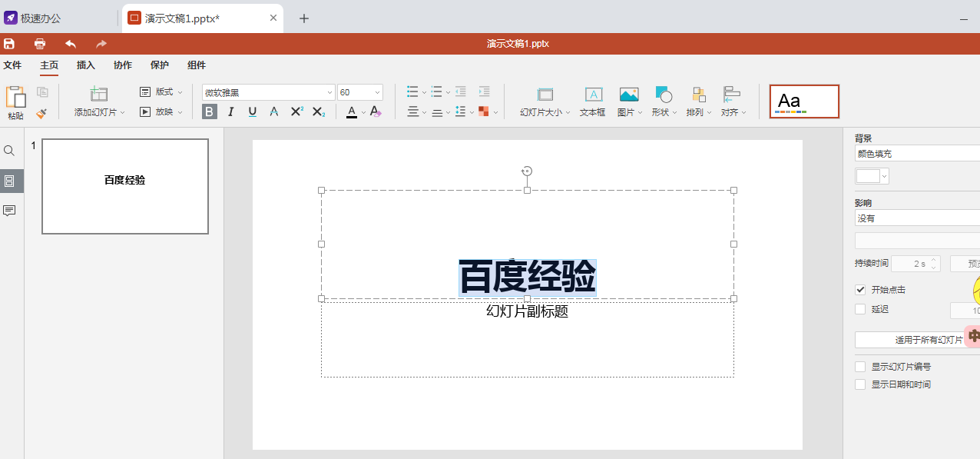
Task: Toggle Superscript formatting
Action: tap(296, 112)
